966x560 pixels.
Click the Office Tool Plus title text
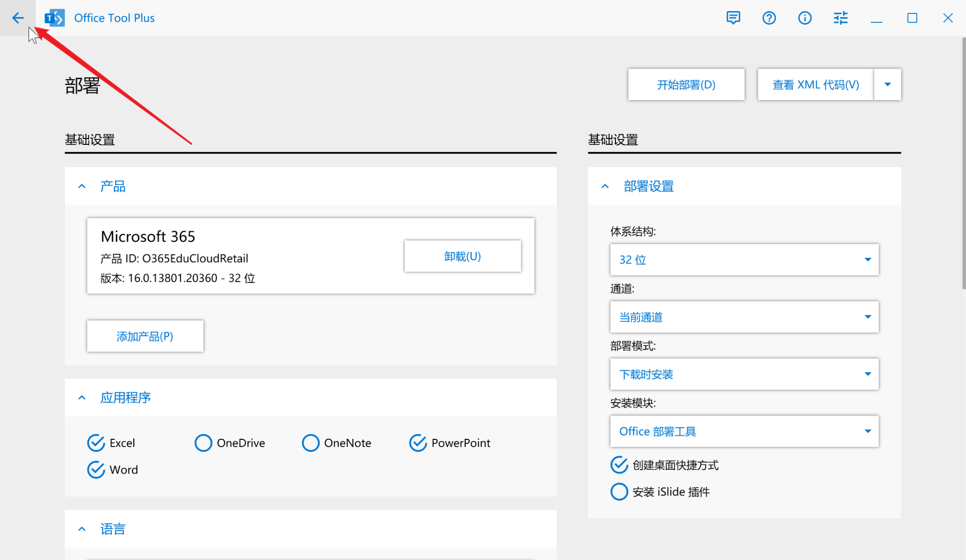[114, 18]
